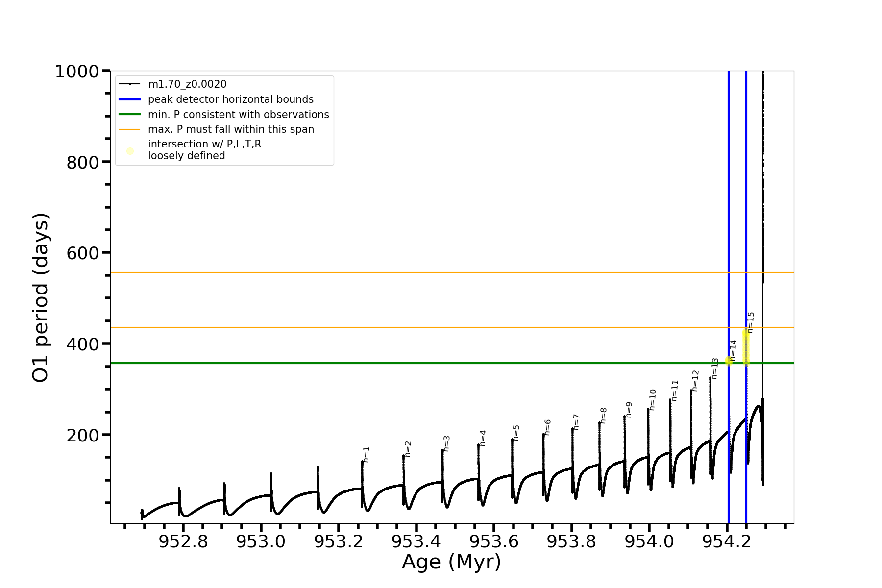Click the 'O1 period (days)' y-axis title

pyautogui.click(x=41, y=297)
